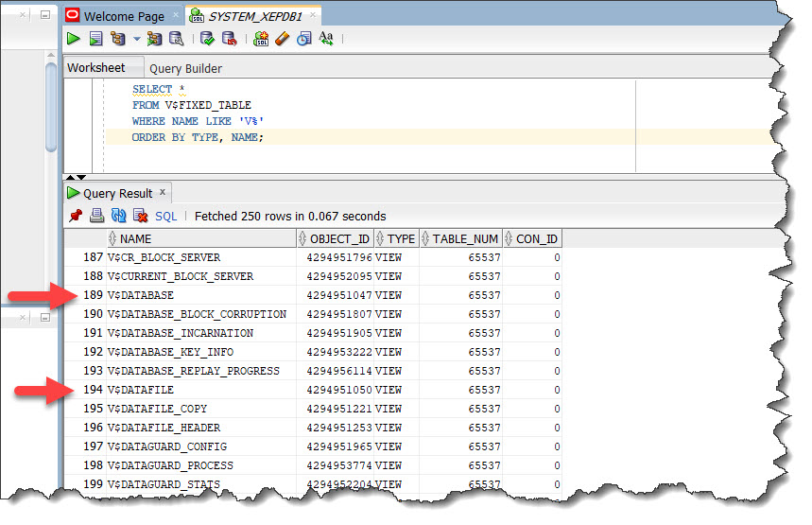Click the ORDER BY TYPE, NAME line
The image size is (812, 525).
click(198, 137)
